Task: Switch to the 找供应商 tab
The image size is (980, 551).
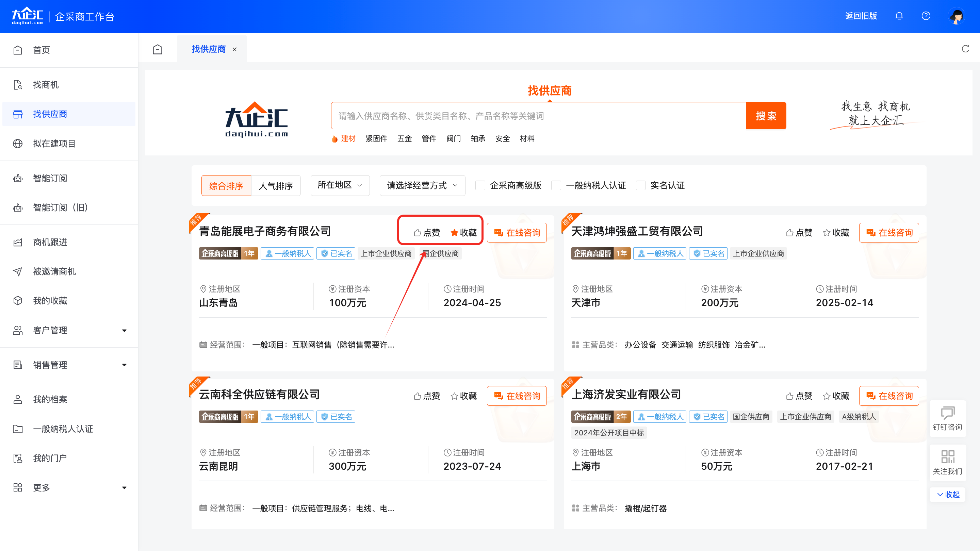Action: tap(209, 49)
